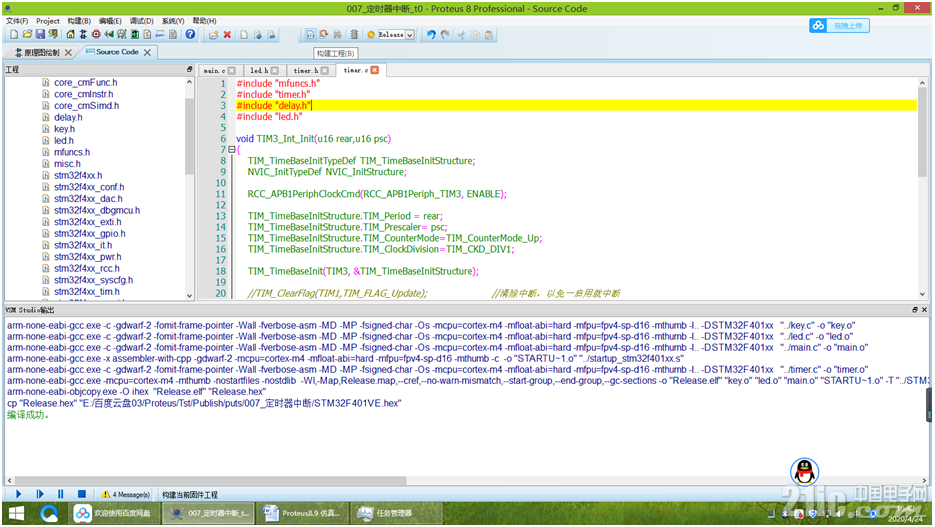The height and width of the screenshot is (527, 935).
Task: Create a new project with toolbar icon
Action: (x=14, y=35)
